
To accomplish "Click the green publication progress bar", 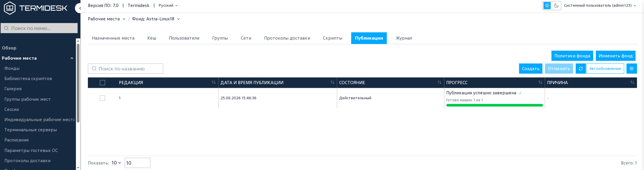I will point(495,105).
